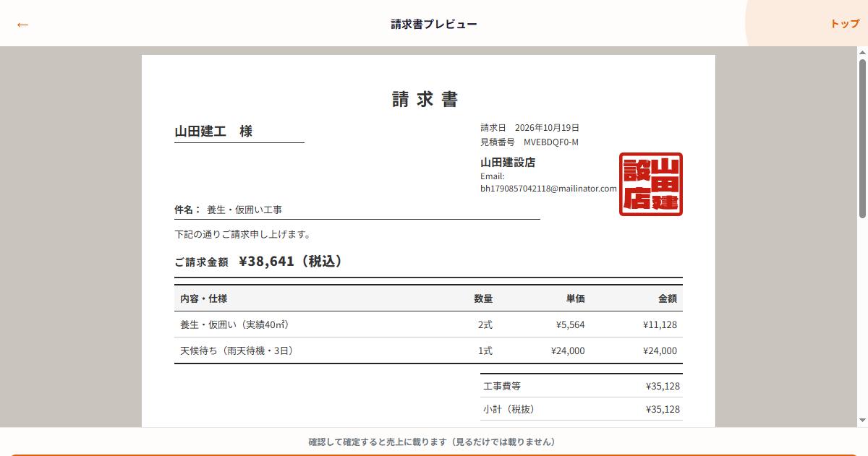Click the estimate number MVEBDQF0-M
The height and width of the screenshot is (456, 868).
pos(551,142)
